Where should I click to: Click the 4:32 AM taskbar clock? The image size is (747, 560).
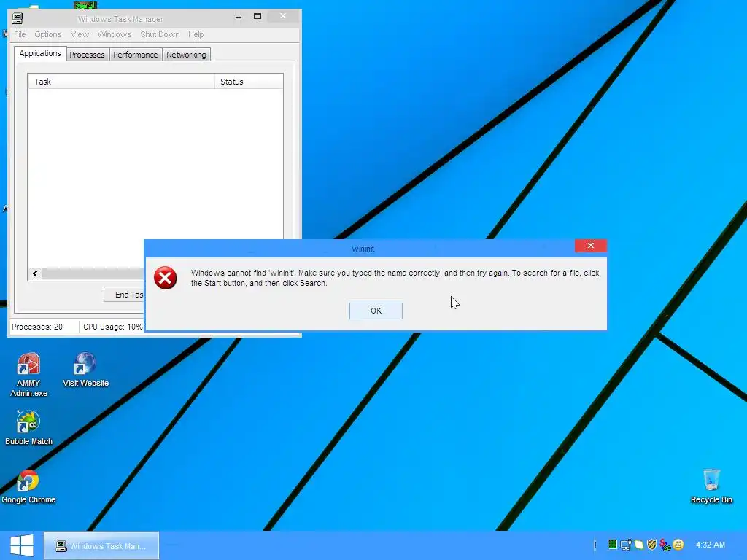[x=711, y=545]
